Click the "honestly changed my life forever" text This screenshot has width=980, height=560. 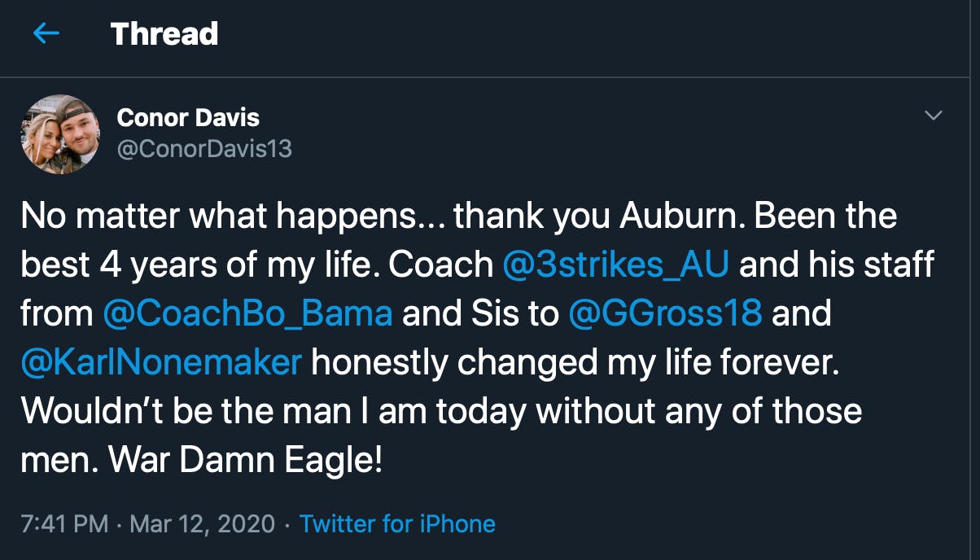(x=575, y=362)
